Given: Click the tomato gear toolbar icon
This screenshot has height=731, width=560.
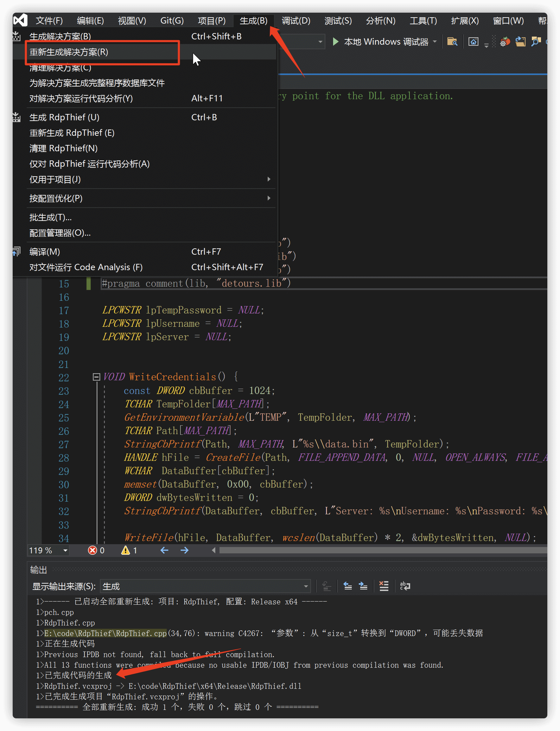Looking at the screenshot, I should click(505, 42).
